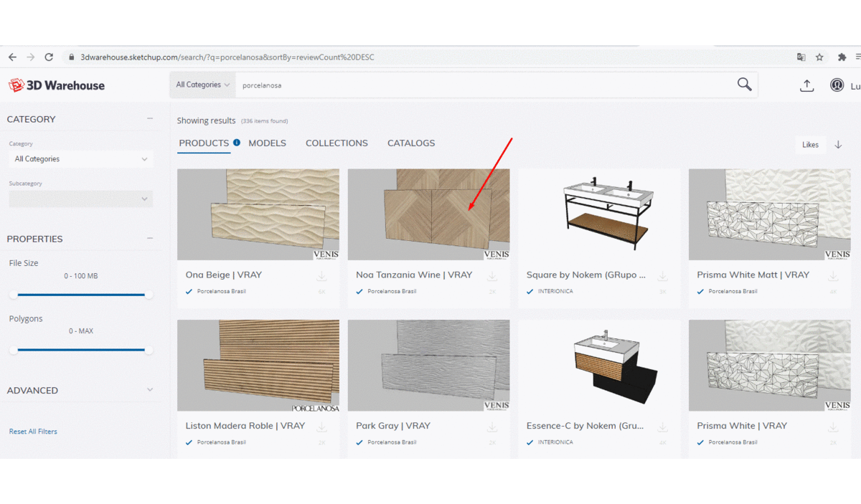
Task: Click the search magnifier icon
Action: 745,85
